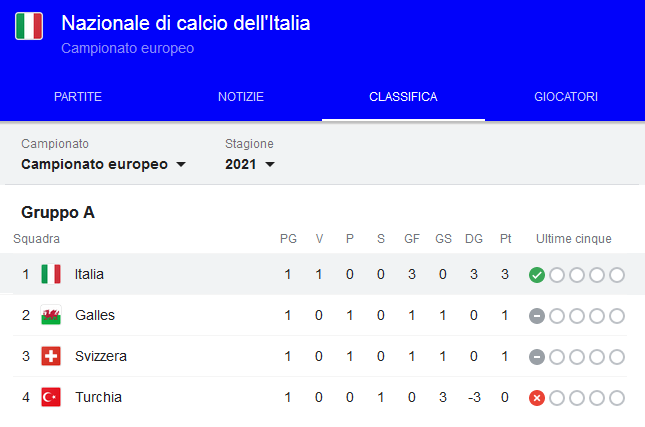Viewport: 645px width, 427px height.
Task: Select the CLASSIFICA tab
Action: coord(403,97)
